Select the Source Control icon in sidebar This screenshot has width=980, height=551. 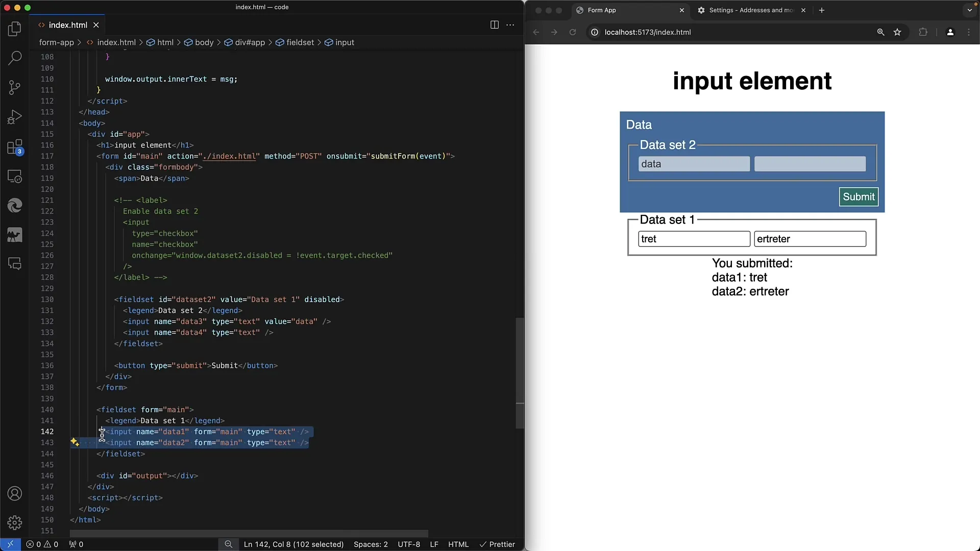pos(15,87)
